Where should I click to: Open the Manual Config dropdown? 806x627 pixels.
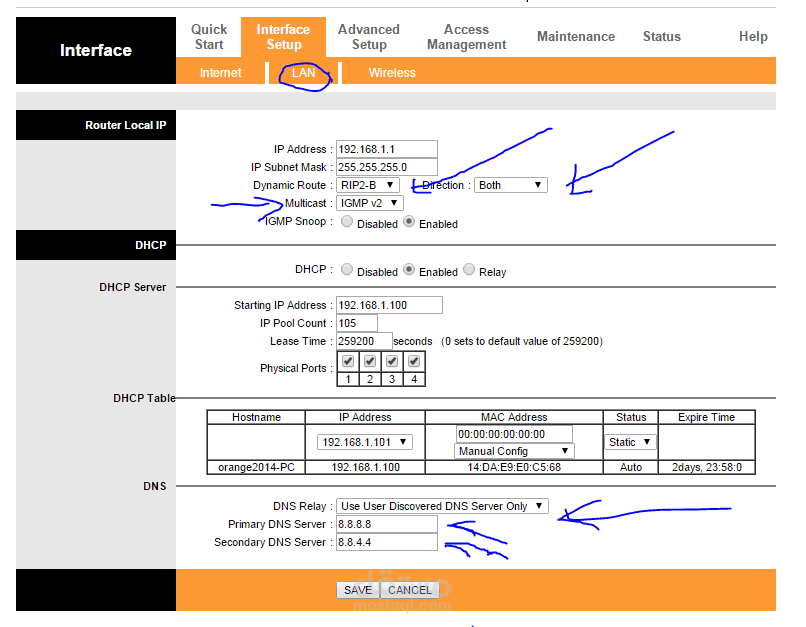[x=514, y=451]
